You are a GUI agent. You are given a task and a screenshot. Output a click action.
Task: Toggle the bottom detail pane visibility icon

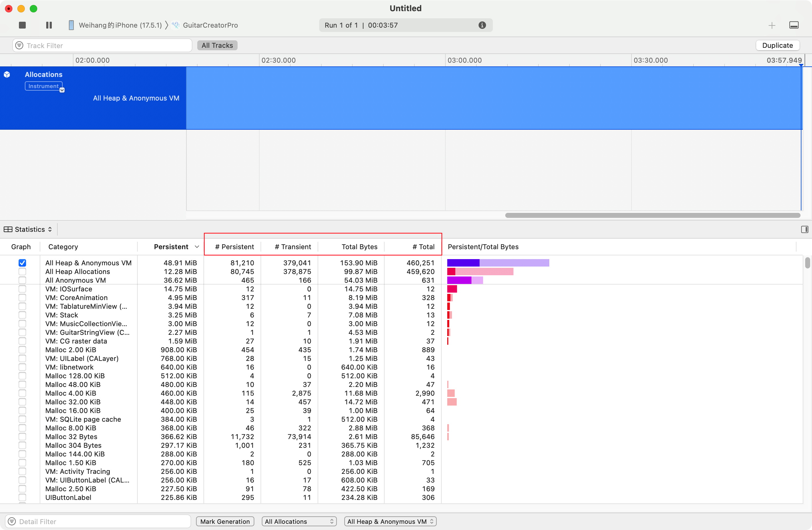pyautogui.click(x=794, y=25)
